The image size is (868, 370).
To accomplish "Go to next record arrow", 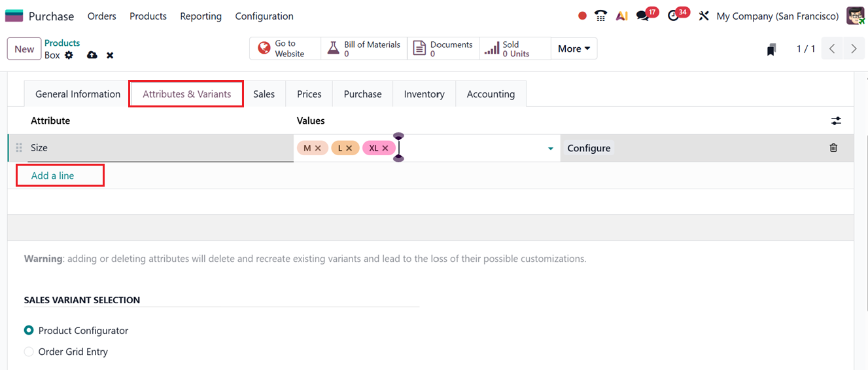I will tap(854, 49).
